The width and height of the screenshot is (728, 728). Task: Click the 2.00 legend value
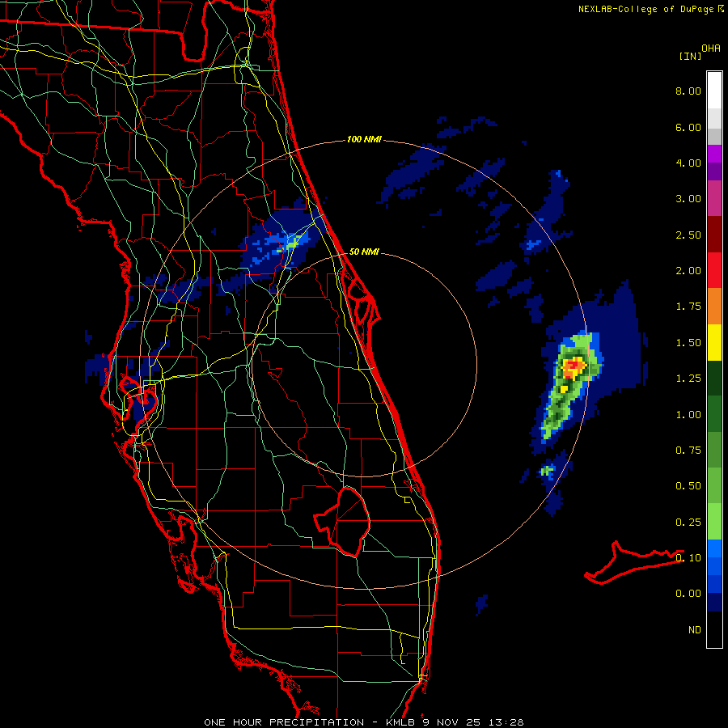tap(688, 271)
